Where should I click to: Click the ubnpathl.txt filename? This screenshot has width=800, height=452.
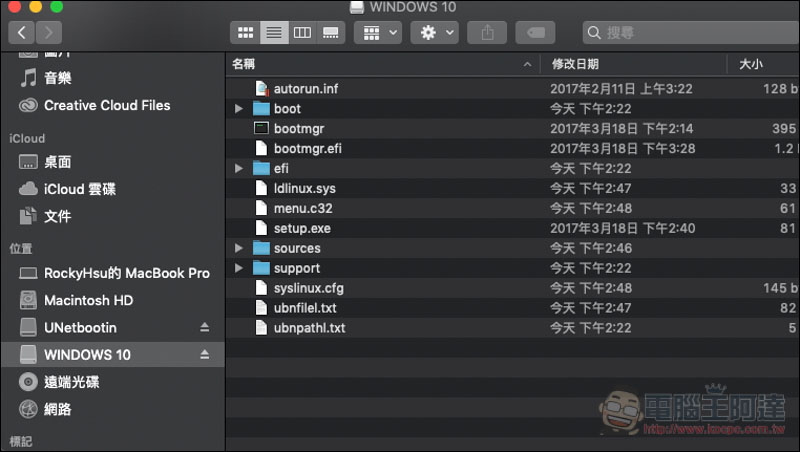pos(309,328)
